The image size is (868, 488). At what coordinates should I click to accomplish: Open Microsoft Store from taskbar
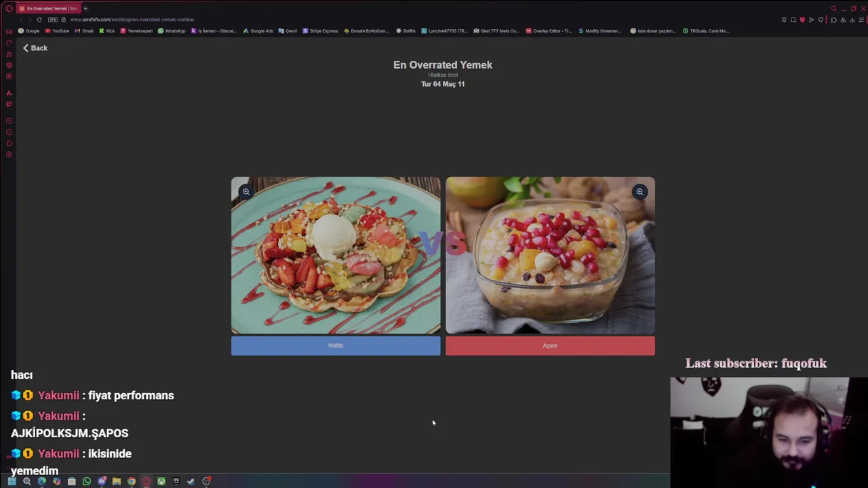point(72,481)
